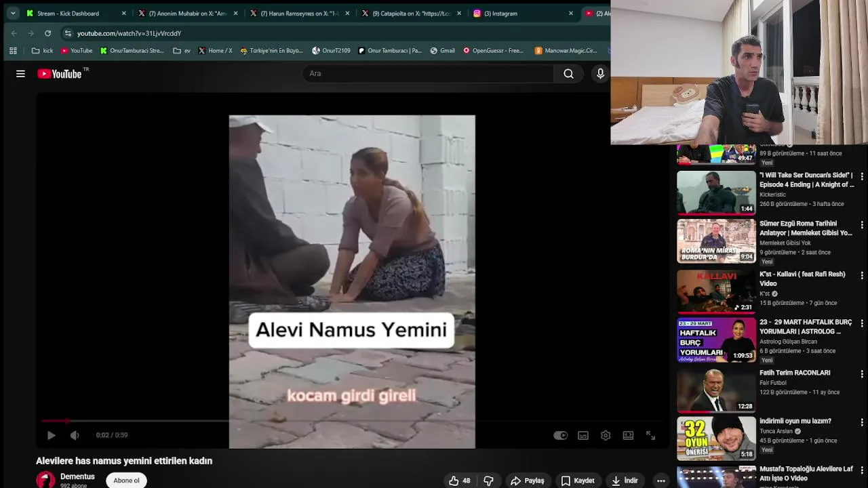Viewport: 868px width, 488px height.
Task: Open options for indirimli oyun video
Action: [x=862, y=422]
